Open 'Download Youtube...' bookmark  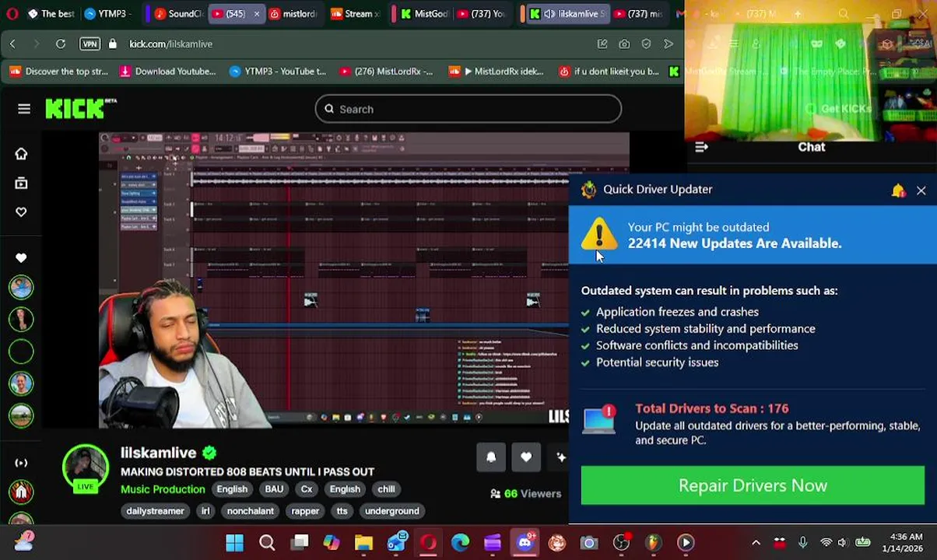(x=167, y=72)
